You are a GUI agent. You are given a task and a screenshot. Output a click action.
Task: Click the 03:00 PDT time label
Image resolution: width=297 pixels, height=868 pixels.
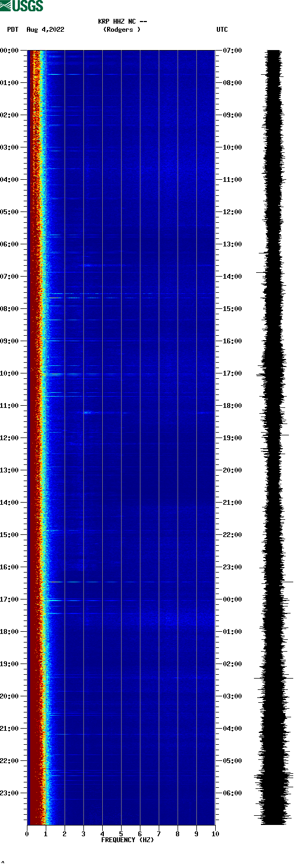click(x=10, y=147)
